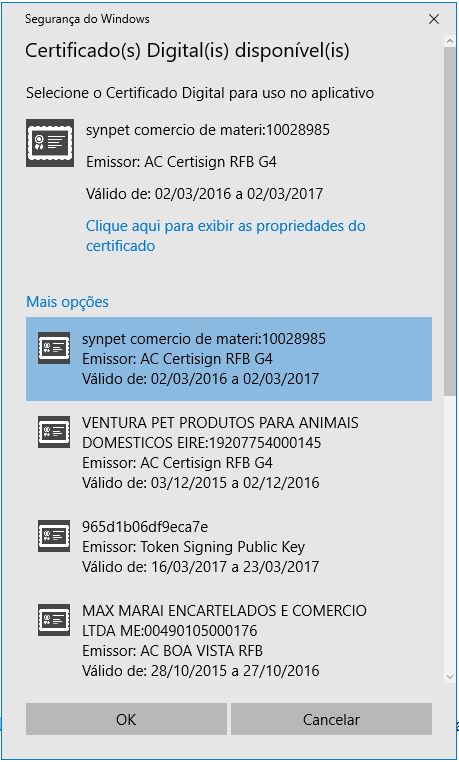The width and height of the screenshot is (459, 762).
Task: Click the empty scrollbar track below thumb
Action: [449, 533]
